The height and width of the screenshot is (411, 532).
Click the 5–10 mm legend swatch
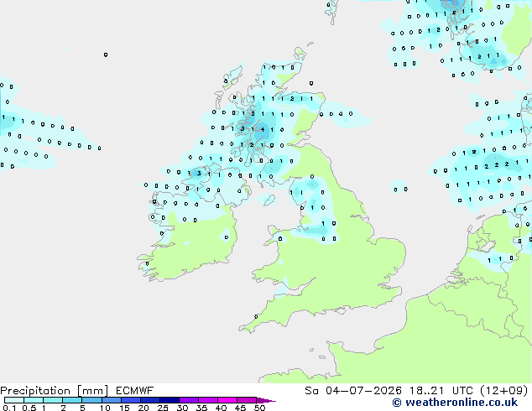point(91,400)
